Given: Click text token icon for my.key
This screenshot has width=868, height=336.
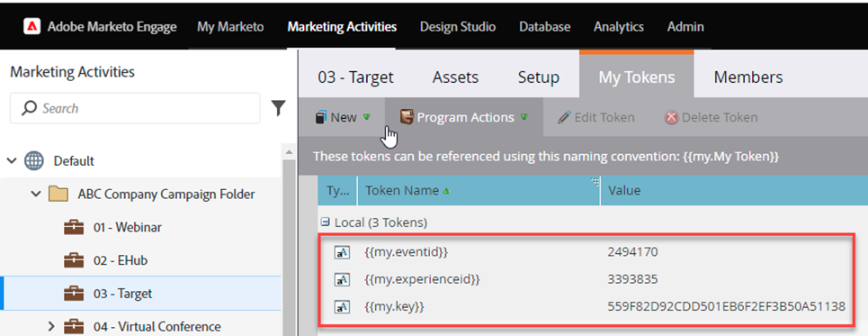Looking at the screenshot, I should point(342,306).
